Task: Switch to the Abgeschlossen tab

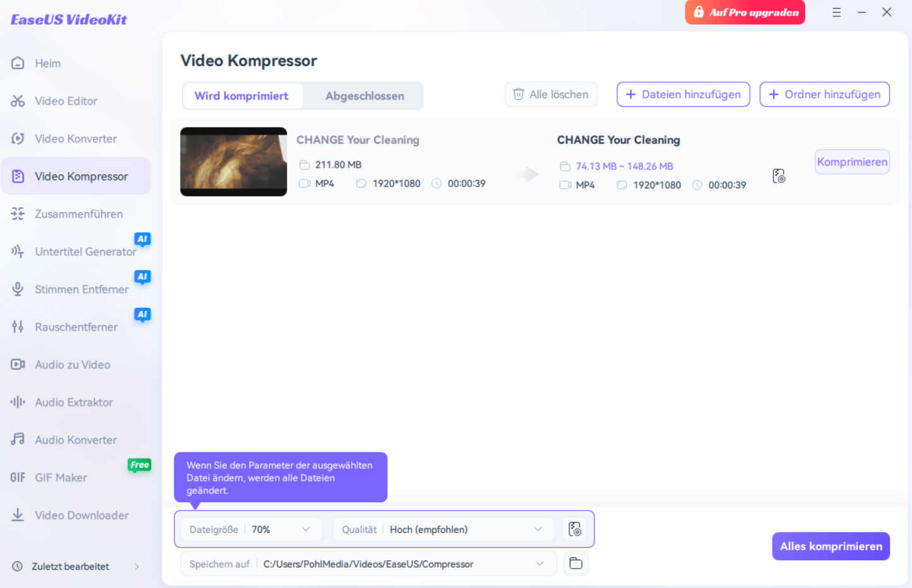Action: tap(364, 96)
